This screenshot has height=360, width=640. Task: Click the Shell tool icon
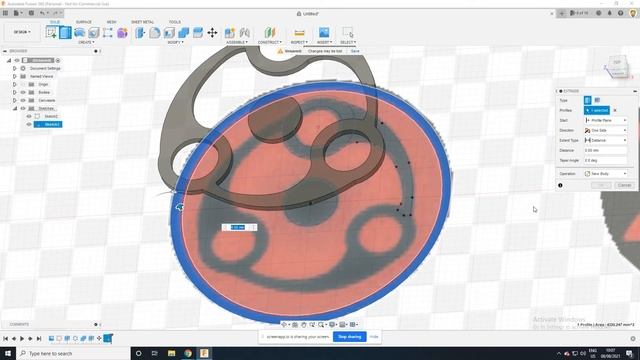click(169, 32)
